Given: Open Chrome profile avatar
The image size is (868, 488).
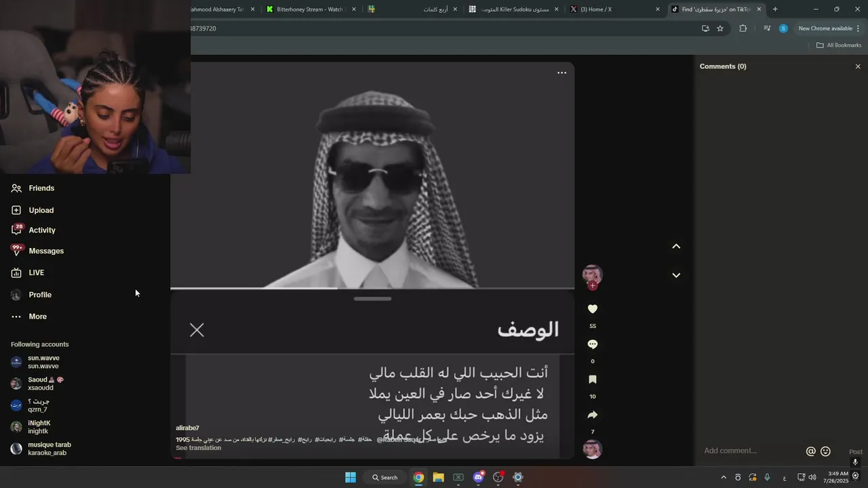Looking at the screenshot, I should tap(783, 28).
